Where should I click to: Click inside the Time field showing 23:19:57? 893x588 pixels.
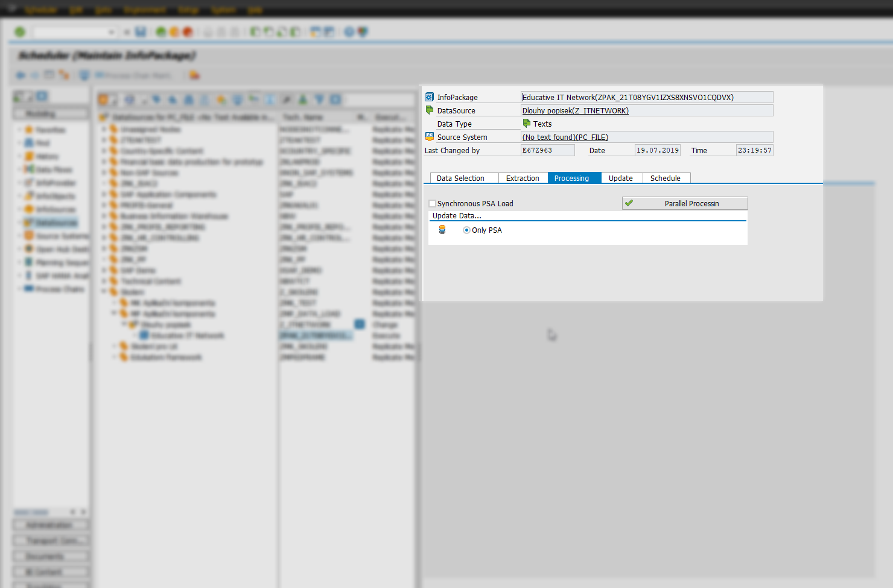coord(755,150)
